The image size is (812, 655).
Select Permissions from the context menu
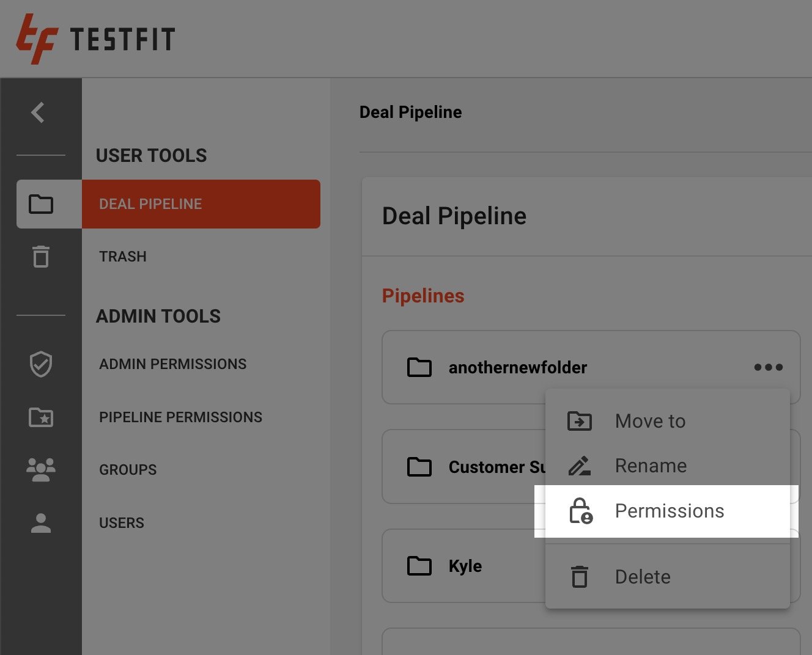[669, 511]
